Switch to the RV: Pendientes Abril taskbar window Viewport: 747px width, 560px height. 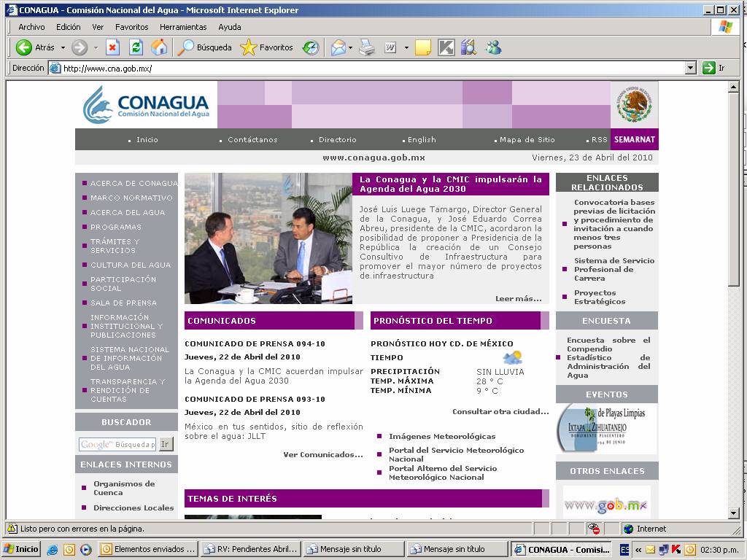click(x=252, y=549)
